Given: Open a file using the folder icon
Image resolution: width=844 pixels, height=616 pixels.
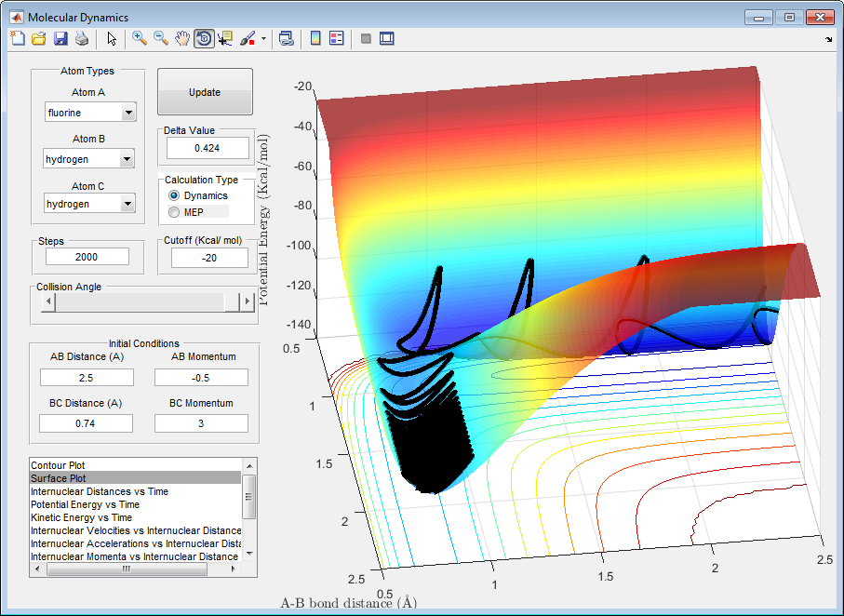Looking at the screenshot, I should pyautogui.click(x=39, y=39).
